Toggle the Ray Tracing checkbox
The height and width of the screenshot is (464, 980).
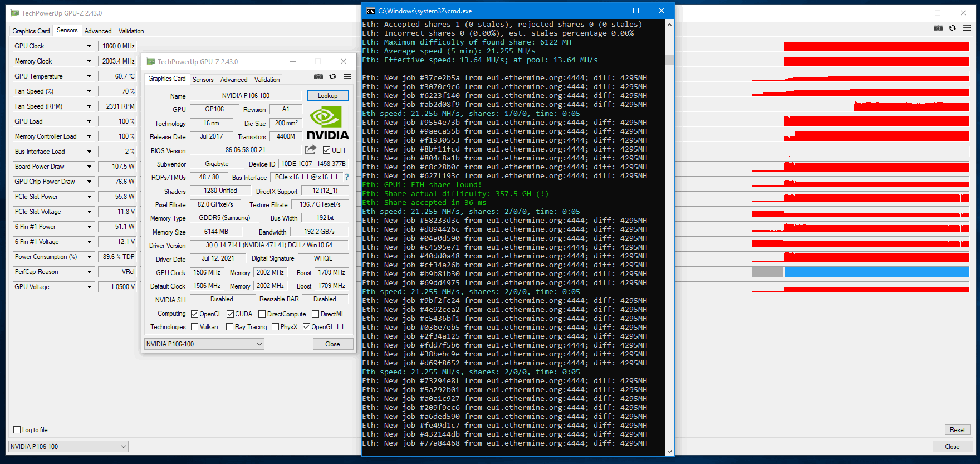(229, 327)
